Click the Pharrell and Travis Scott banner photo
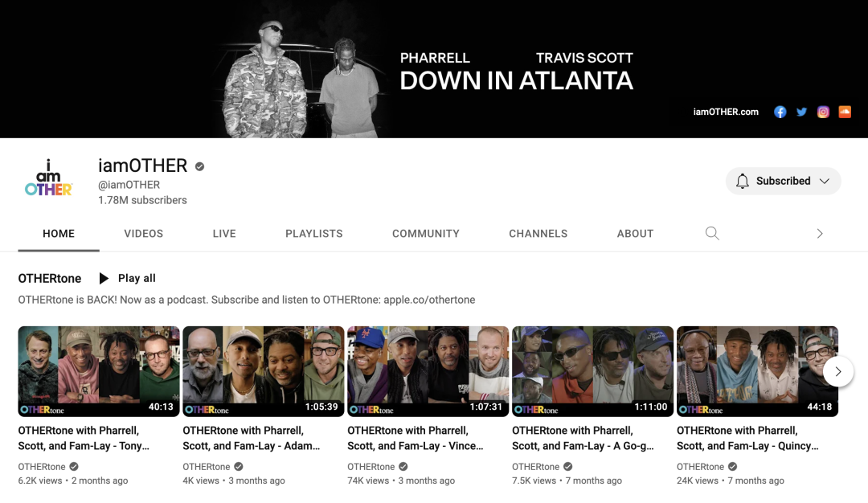Screen dimensions: 868x503 point(301,77)
